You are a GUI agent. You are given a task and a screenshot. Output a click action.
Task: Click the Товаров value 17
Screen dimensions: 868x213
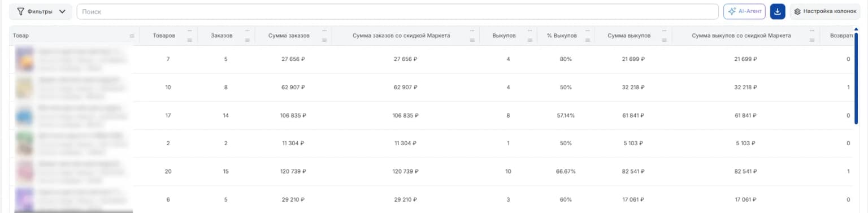(168, 116)
